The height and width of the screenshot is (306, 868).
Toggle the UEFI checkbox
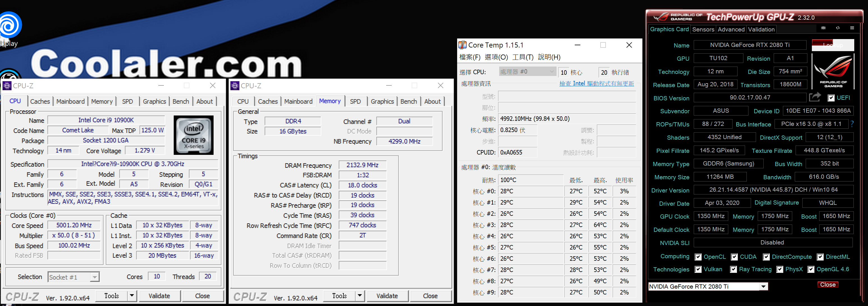point(831,98)
